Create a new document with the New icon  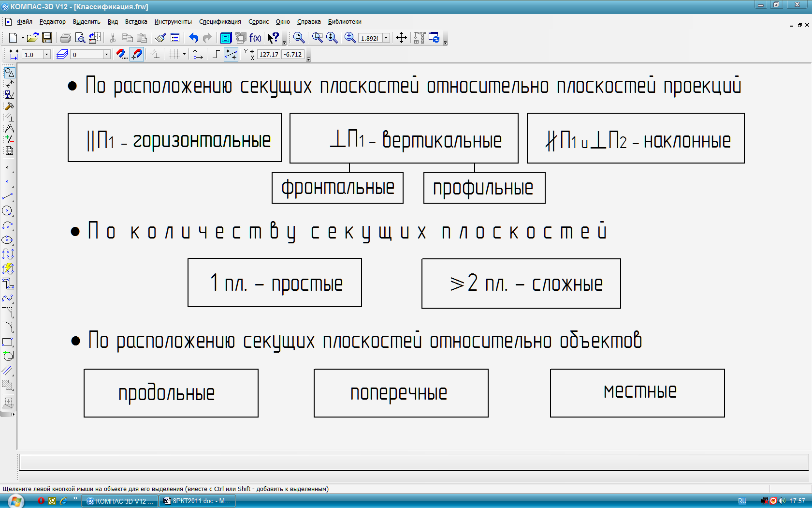pyautogui.click(x=13, y=38)
